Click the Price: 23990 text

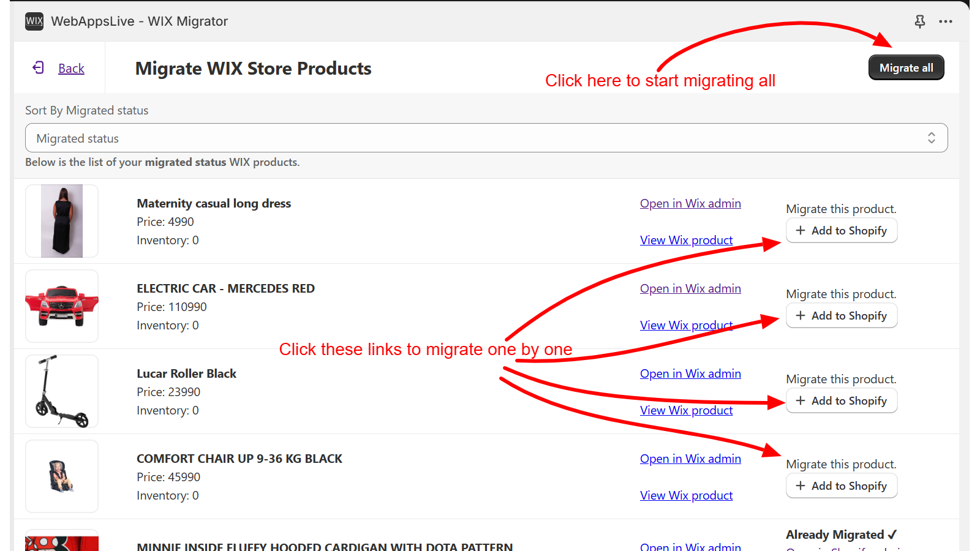point(168,392)
